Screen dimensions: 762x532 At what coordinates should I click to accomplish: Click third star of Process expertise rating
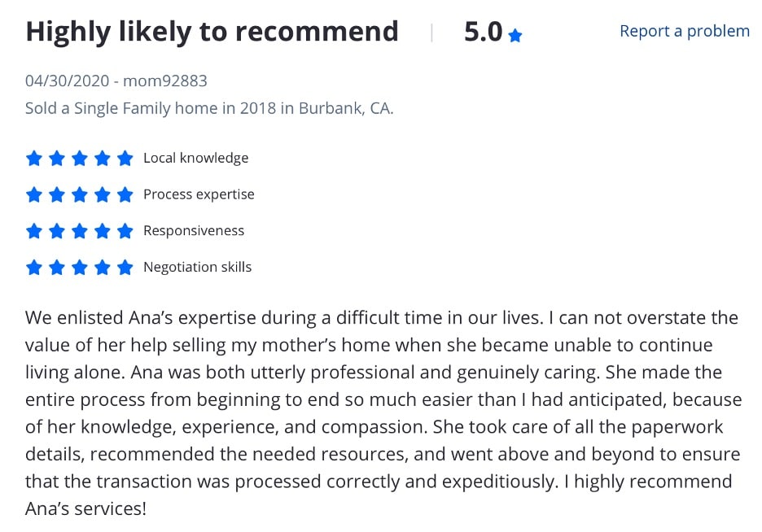(79, 194)
